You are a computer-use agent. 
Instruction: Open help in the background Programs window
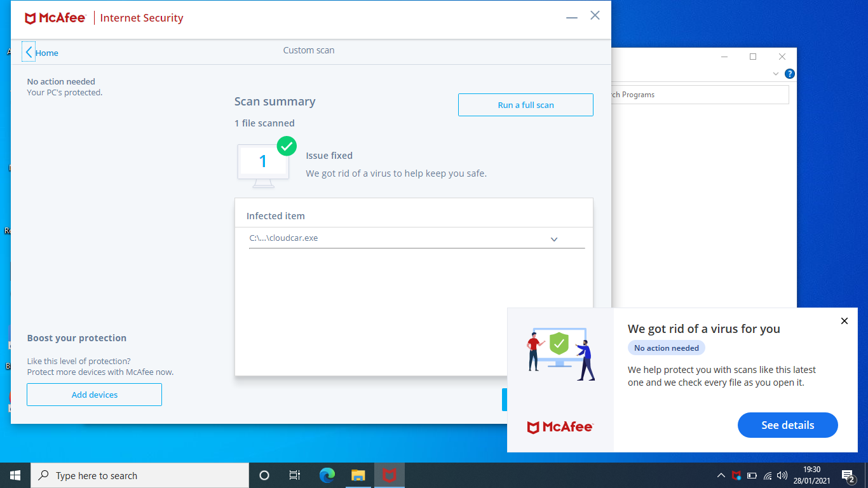click(x=789, y=74)
